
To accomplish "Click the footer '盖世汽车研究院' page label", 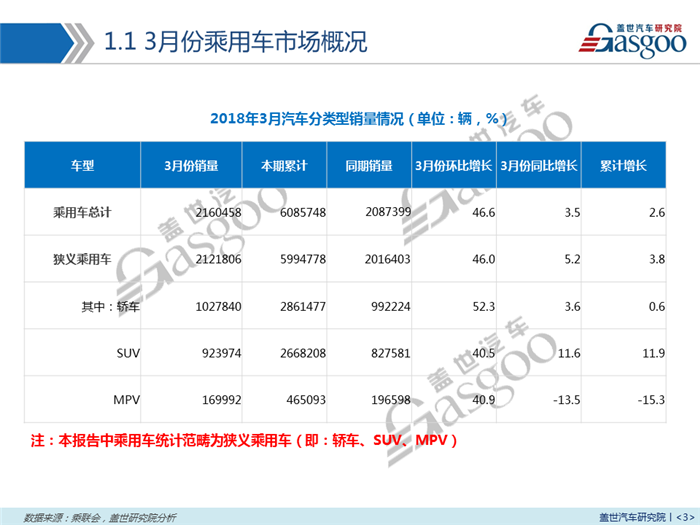I will (x=632, y=517).
